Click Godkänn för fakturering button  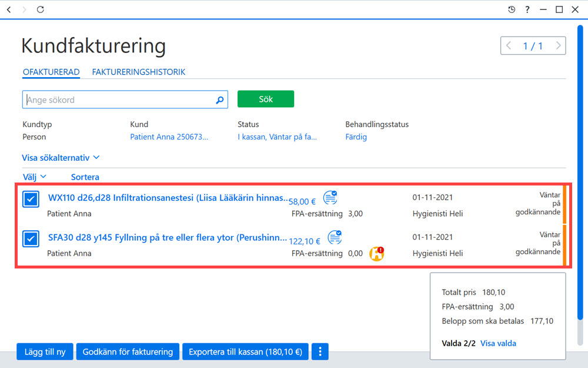[x=128, y=352]
